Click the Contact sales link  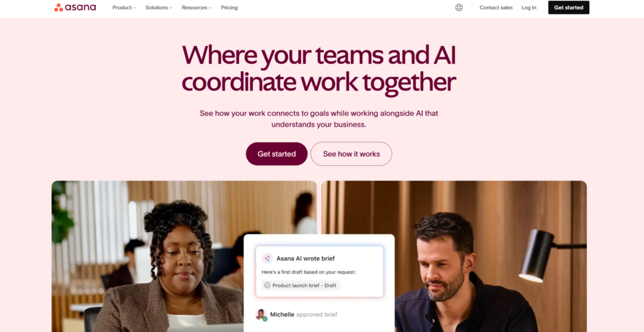click(x=496, y=8)
